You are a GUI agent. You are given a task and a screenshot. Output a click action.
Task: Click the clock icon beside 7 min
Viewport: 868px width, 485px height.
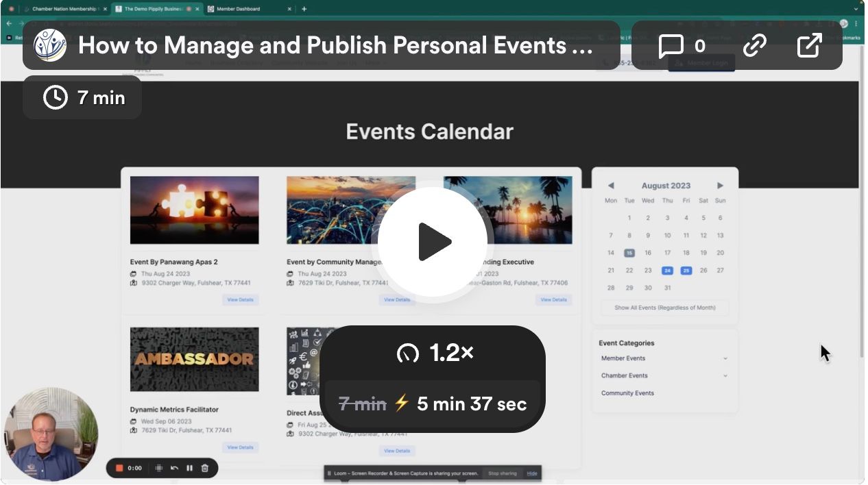(x=55, y=97)
